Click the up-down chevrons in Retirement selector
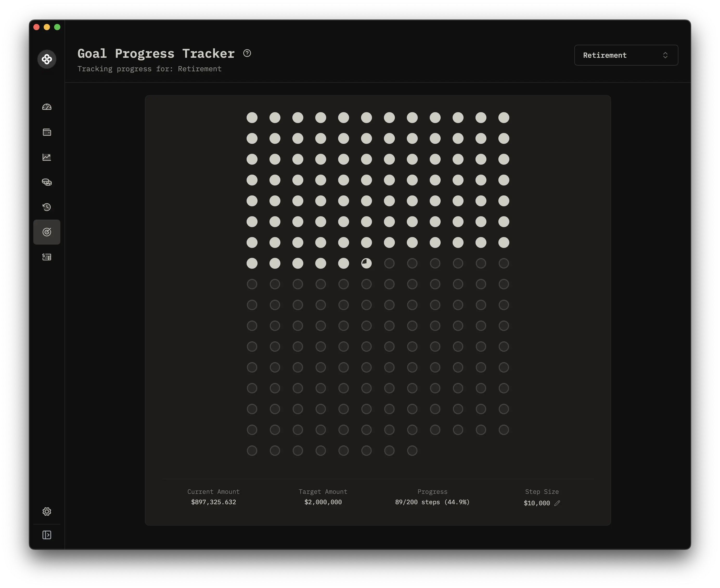Viewport: 720px width, 588px height. [x=665, y=55]
